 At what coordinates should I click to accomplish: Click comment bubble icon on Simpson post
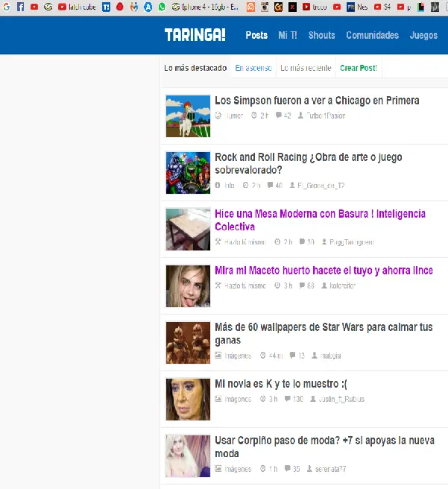278,116
